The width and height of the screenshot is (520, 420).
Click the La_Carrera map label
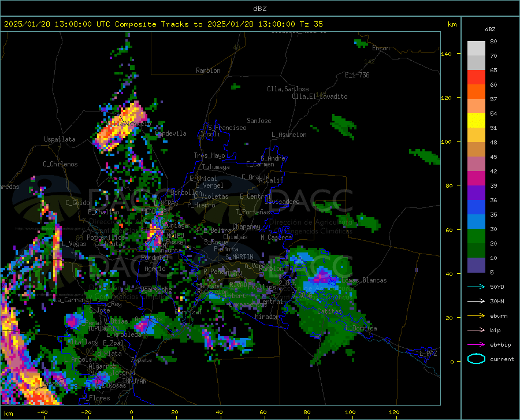click(x=71, y=300)
